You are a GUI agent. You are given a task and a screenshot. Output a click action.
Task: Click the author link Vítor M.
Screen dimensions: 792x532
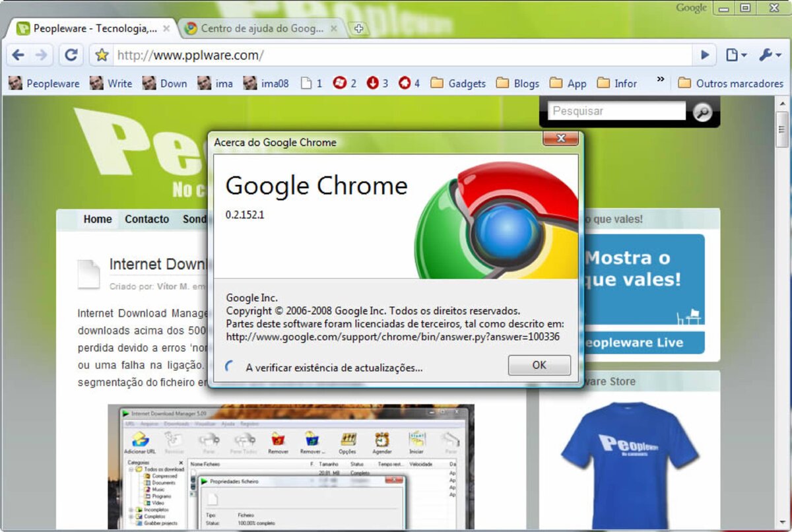[173, 286]
